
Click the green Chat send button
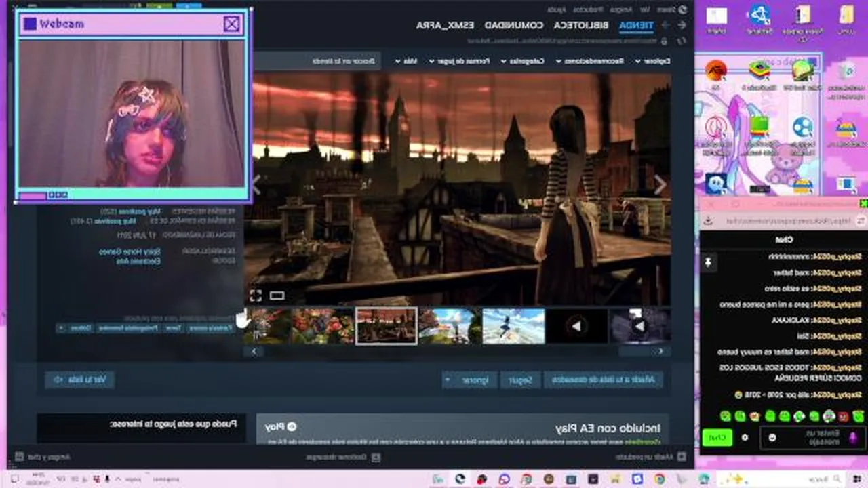click(x=717, y=437)
